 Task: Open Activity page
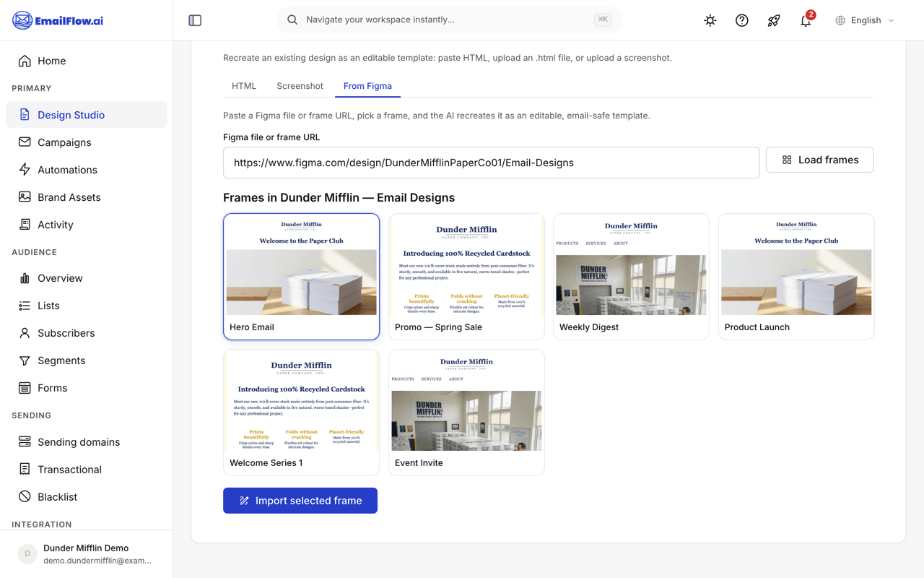[x=87, y=225]
